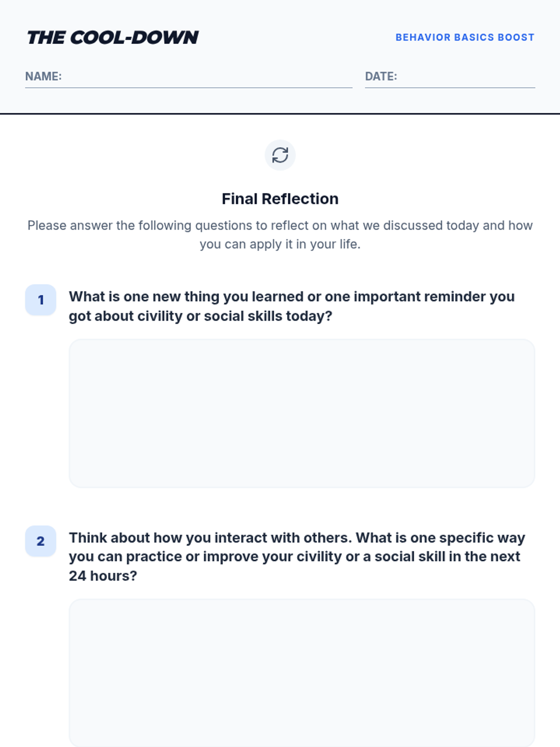560x747 pixels.
Task: Type in the answer box under question 1
Action: pyautogui.click(x=301, y=414)
